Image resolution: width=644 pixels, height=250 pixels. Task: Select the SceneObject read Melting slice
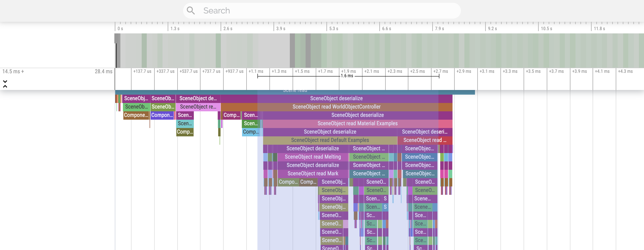(x=313, y=157)
